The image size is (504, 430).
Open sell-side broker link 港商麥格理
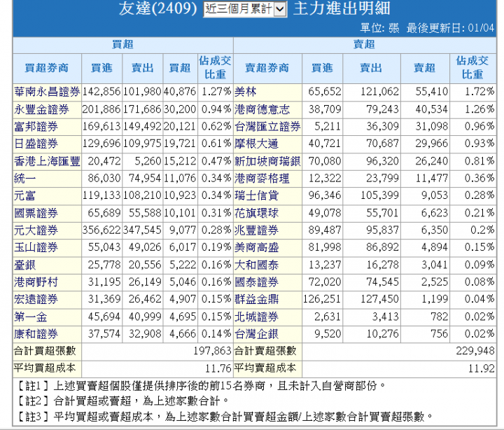(x=262, y=179)
